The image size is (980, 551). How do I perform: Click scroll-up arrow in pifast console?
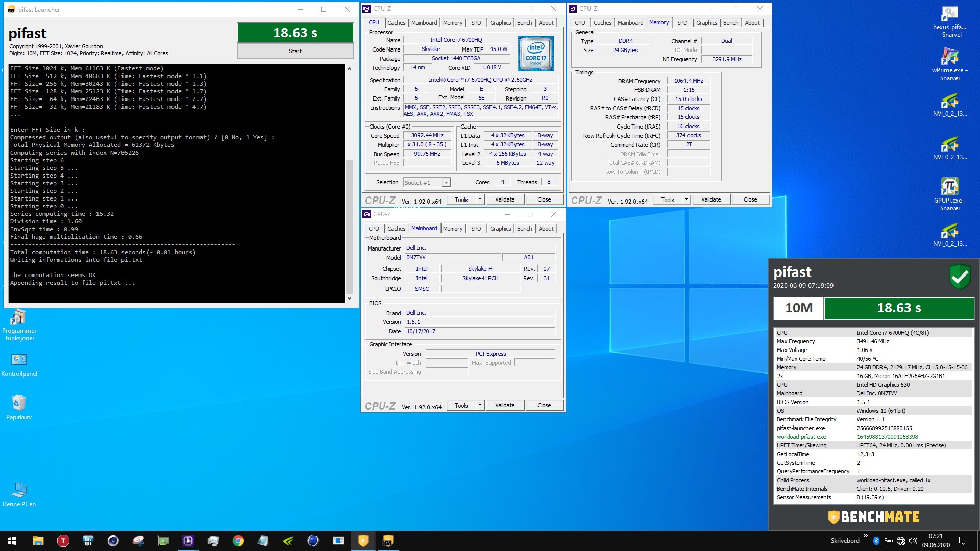349,69
